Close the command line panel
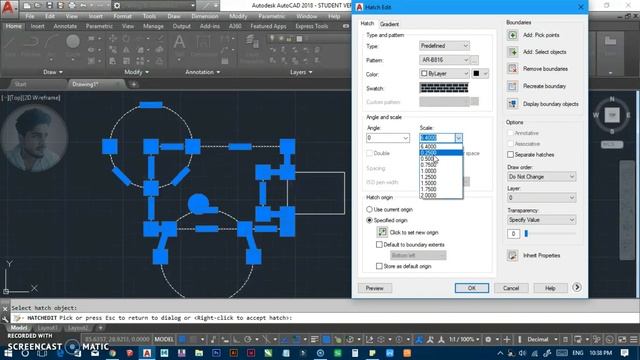The height and width of the screenshot is (360, 640). [x=5, y=309]
